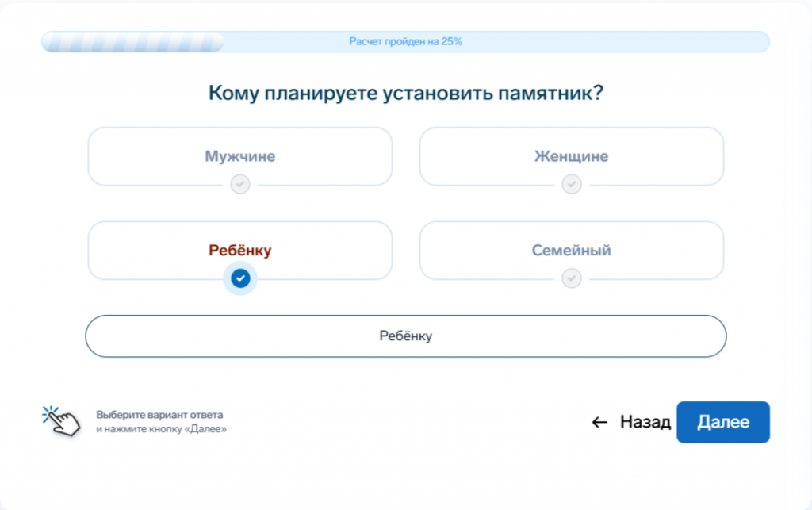Click the progress bar label showing 25%
This screenshot has height=510, width=812.
[x=405, y=41]
